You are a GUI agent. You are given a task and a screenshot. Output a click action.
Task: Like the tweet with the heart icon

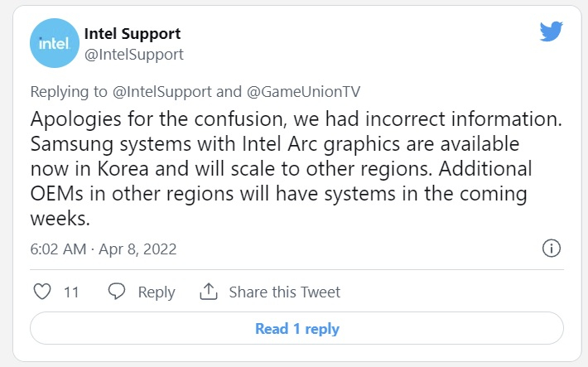pos(41,292)
